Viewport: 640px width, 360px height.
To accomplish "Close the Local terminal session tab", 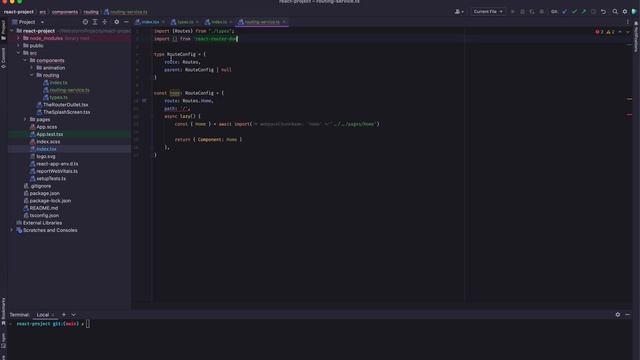I will coord(53,315).
